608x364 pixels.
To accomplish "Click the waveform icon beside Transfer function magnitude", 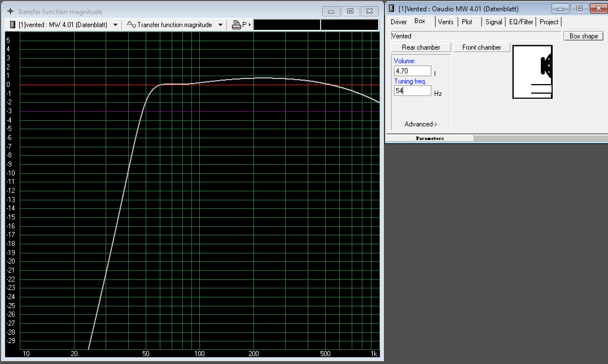I will tap(131, 25).
